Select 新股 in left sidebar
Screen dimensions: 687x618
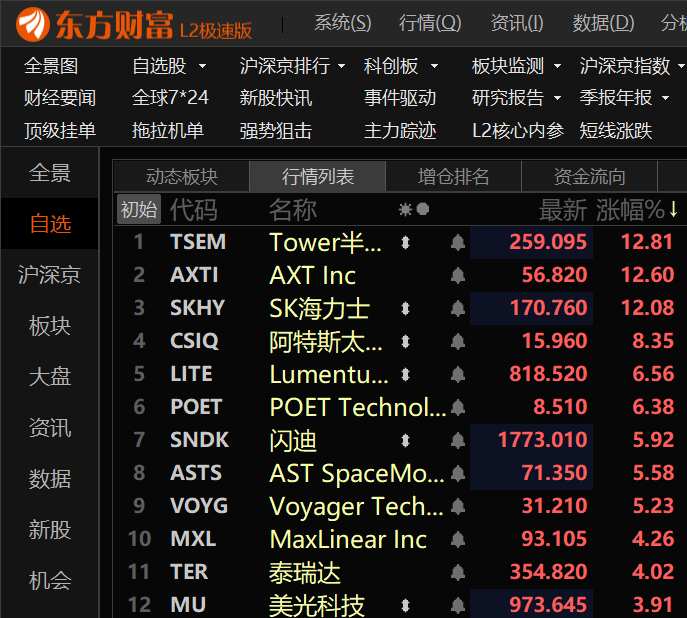click(50, 530)
